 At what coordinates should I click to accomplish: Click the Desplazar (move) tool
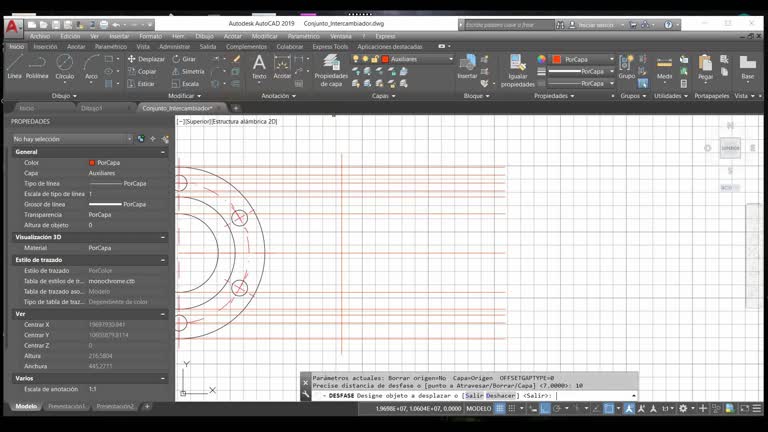[x=146, y=59]
